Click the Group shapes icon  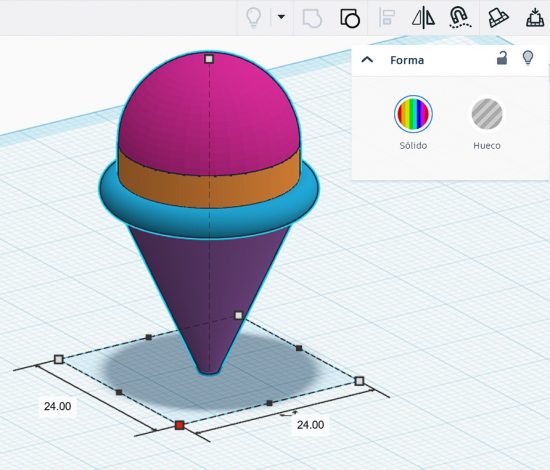pyautogui.click(x=312, y=18)
